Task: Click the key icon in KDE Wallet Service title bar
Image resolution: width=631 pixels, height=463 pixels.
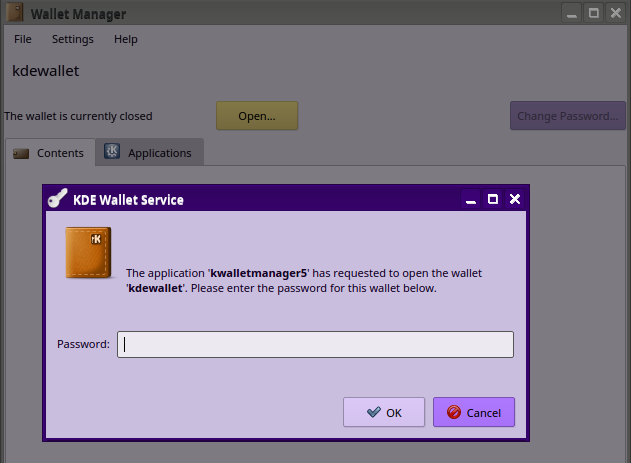Action: pos(58,199)
